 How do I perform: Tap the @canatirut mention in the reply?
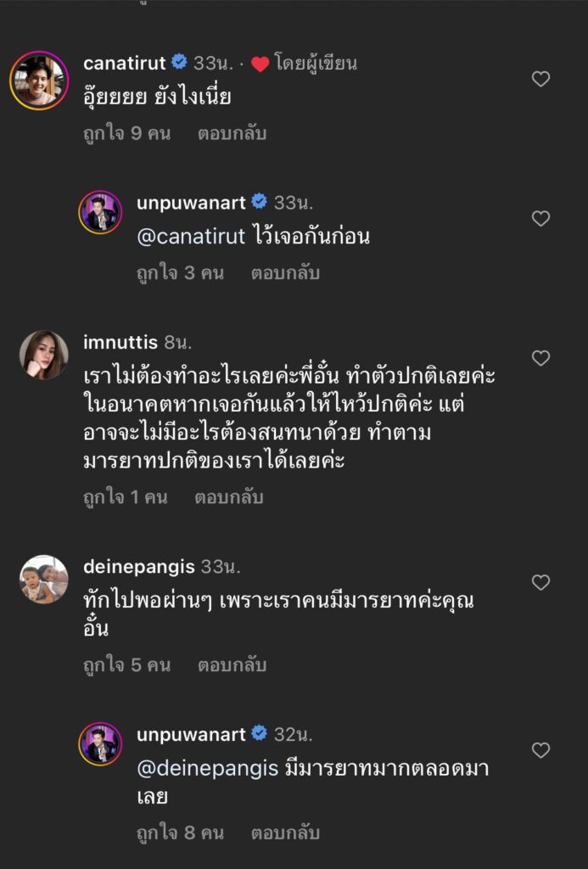tap(193, 238)
